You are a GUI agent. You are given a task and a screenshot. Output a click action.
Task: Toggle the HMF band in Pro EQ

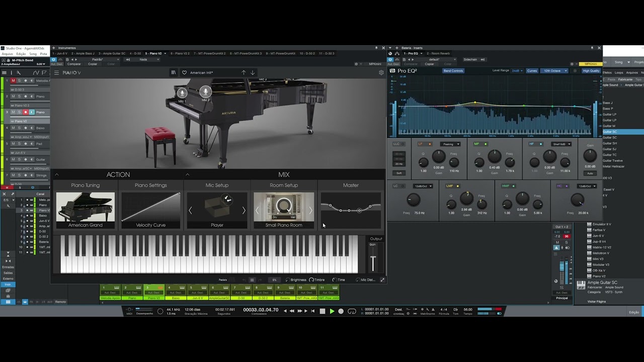(x=514, y=186)
